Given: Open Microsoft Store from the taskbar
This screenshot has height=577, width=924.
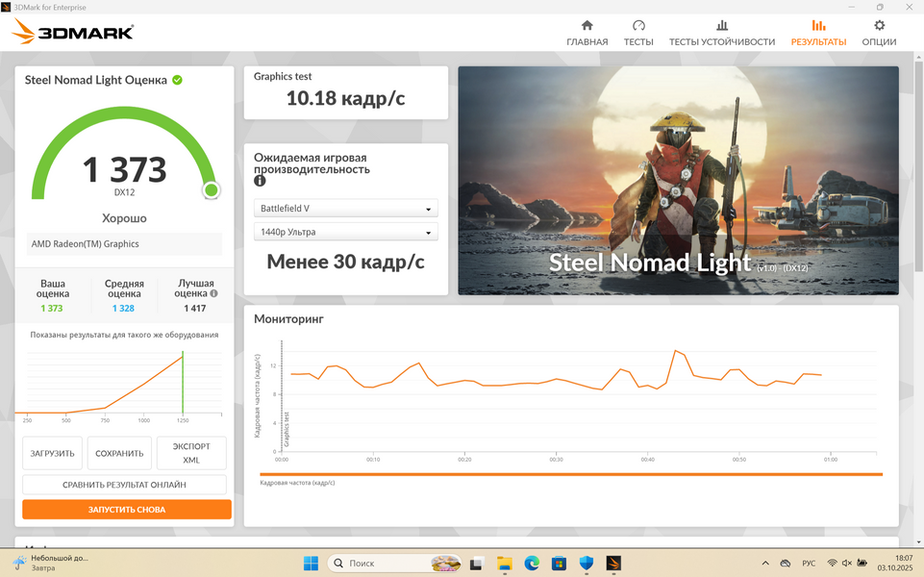Looking at the screenshot, I should tap(559, 564).
